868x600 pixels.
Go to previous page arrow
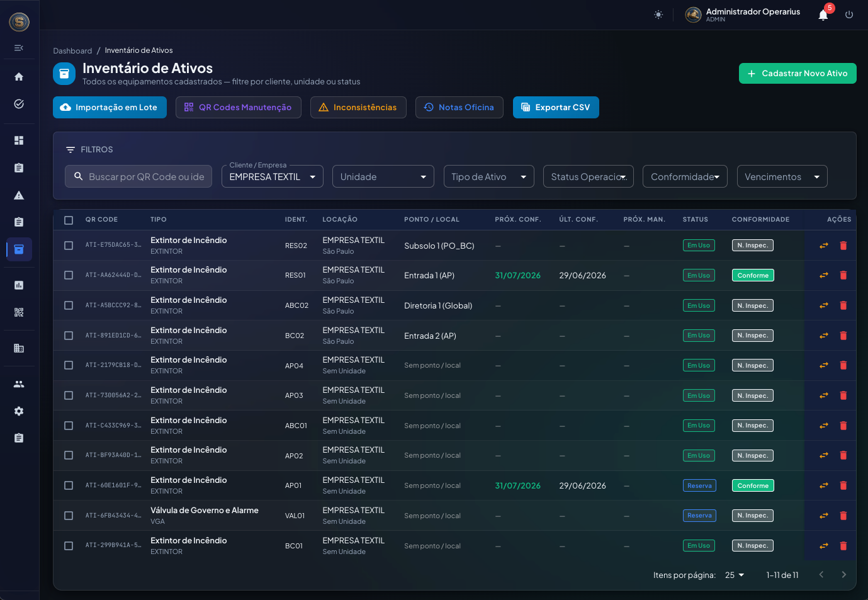(821, 575)
